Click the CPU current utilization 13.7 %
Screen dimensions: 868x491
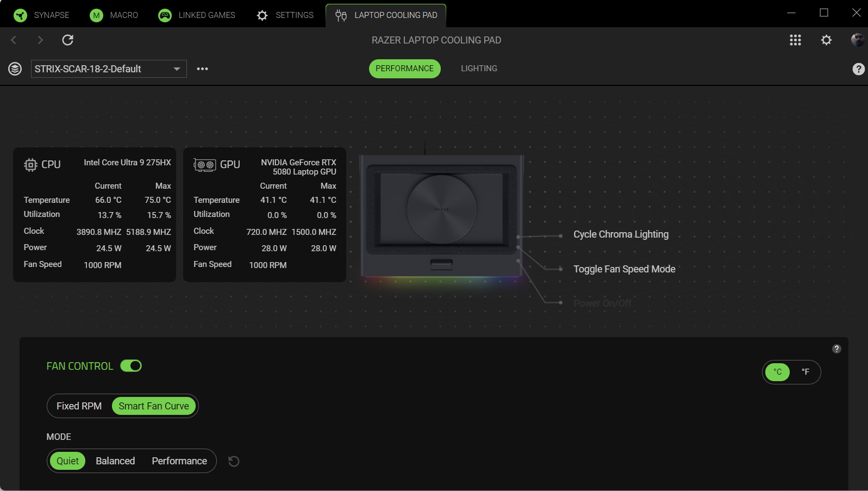pyautogui.click(x=109, y=215)
